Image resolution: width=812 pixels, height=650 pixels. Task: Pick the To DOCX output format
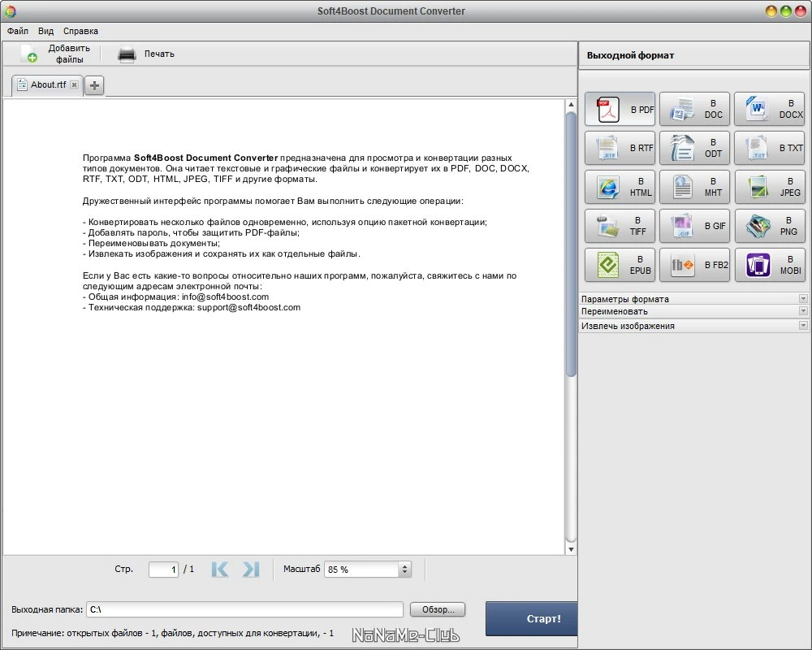pos(770,109)
